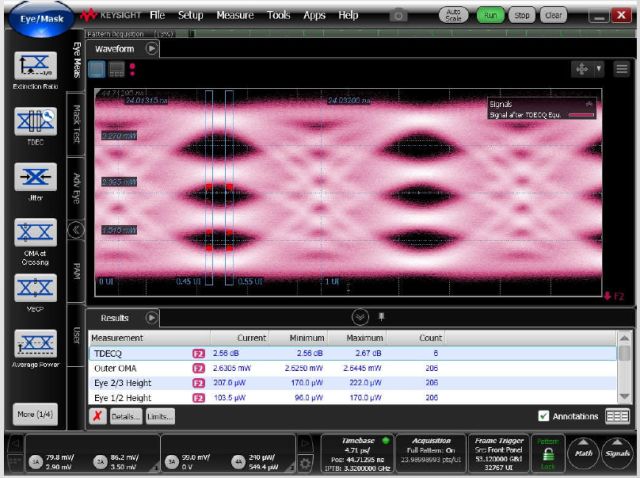Select the OMA at Crossing icon
Viewport: 640px width, 478px height.
pos(34,233)
